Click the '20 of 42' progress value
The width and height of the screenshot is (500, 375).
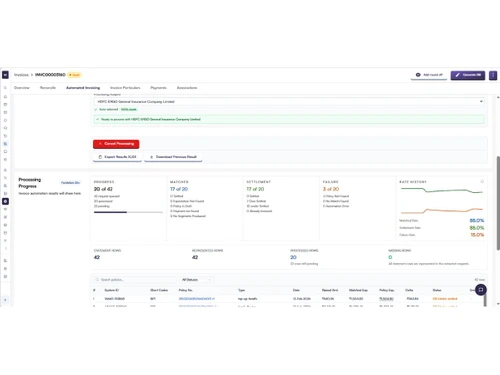coord(103,189)
